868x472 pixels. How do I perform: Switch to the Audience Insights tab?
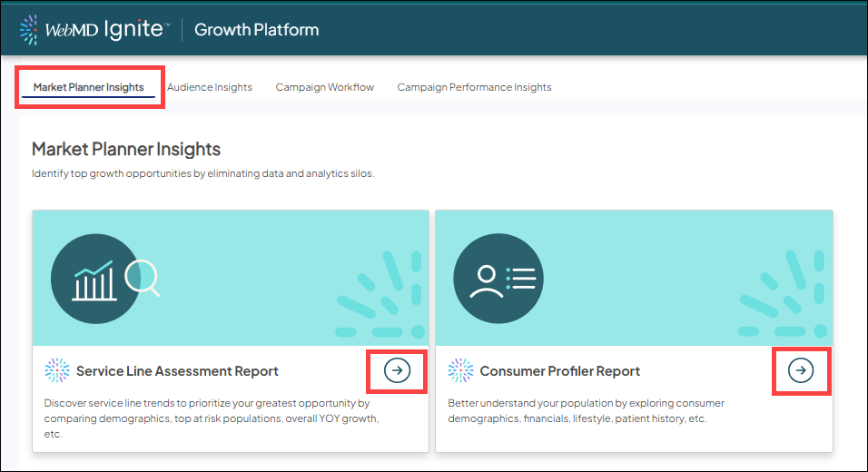[x=210, y=87]
